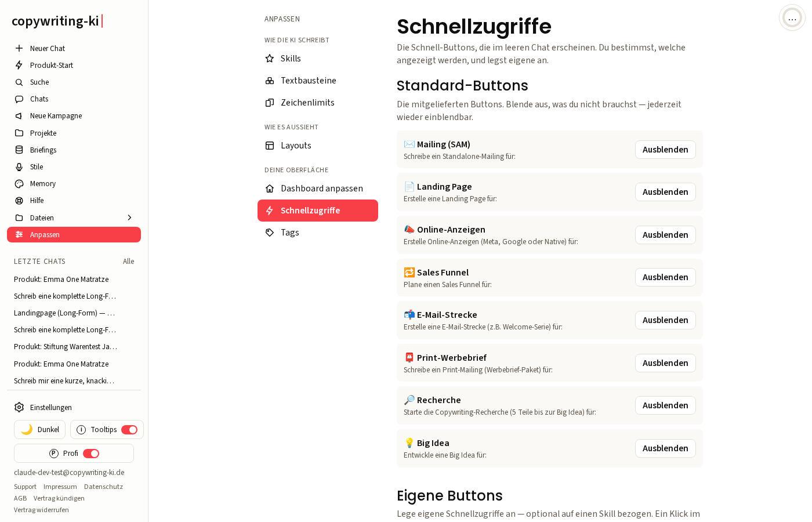This screenshot has height=522, width=812.
Task: Open chat 'Produkt: Stiftung Warentest Ja…'
Action: pyautogui.click(x=66, y=347)
